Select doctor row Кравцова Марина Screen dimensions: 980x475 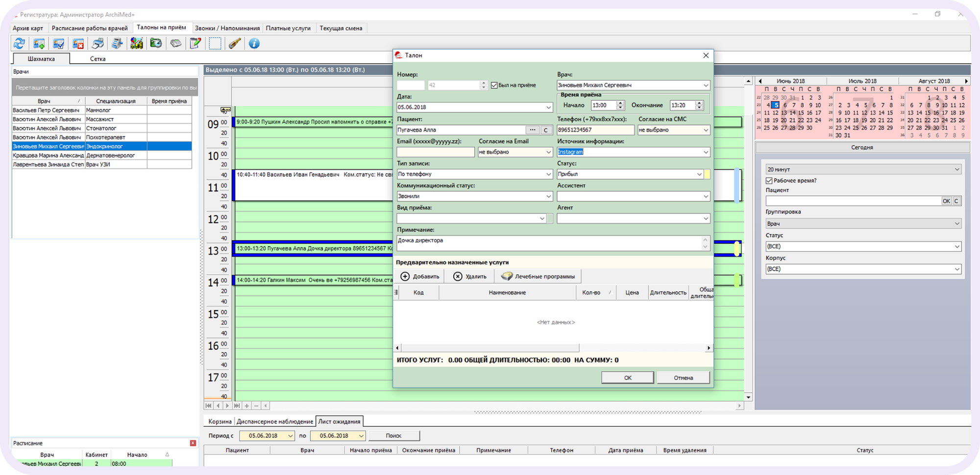point(102,155)
